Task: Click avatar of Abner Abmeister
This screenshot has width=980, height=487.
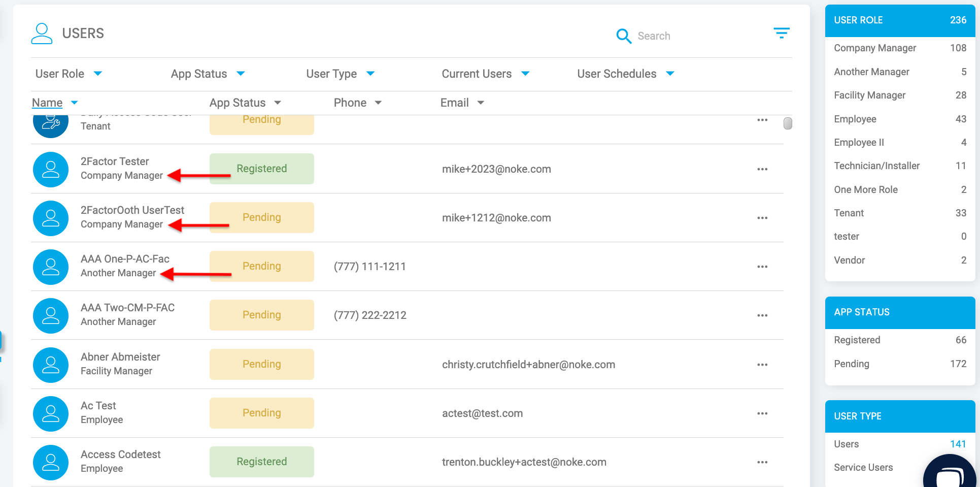Action: (x=51, y=365)
